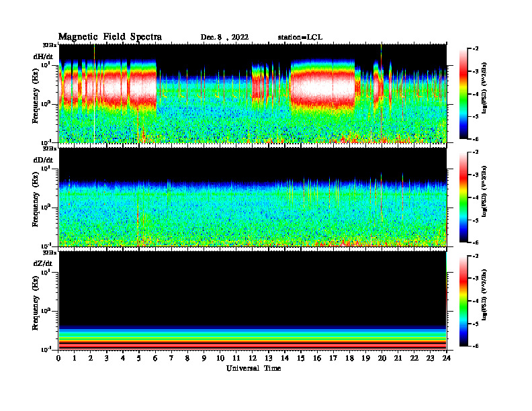Image resolution: width=532 pixels, height=411 pixels.
Task: Click the time axis tick label "1"
Action: pyautogui.click(x=75, y=358)
